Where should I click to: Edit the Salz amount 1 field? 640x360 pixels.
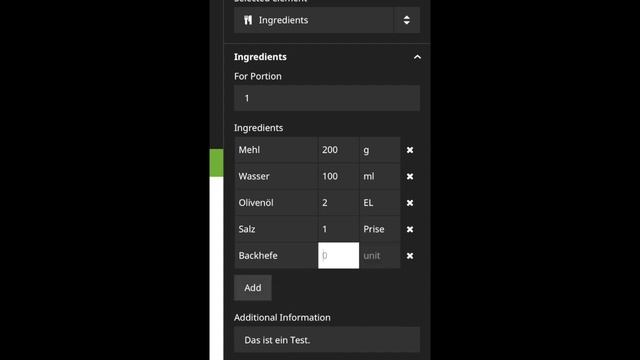point(338,229)
